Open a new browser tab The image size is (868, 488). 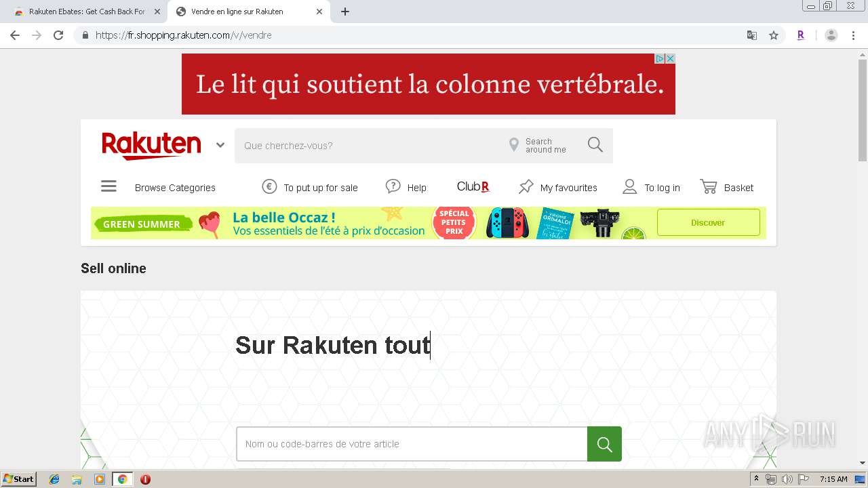(x=345, y=12)
